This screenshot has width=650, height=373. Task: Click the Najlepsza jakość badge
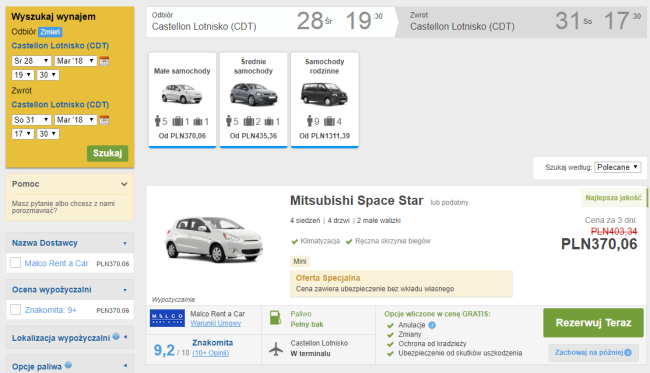[613, 198]
